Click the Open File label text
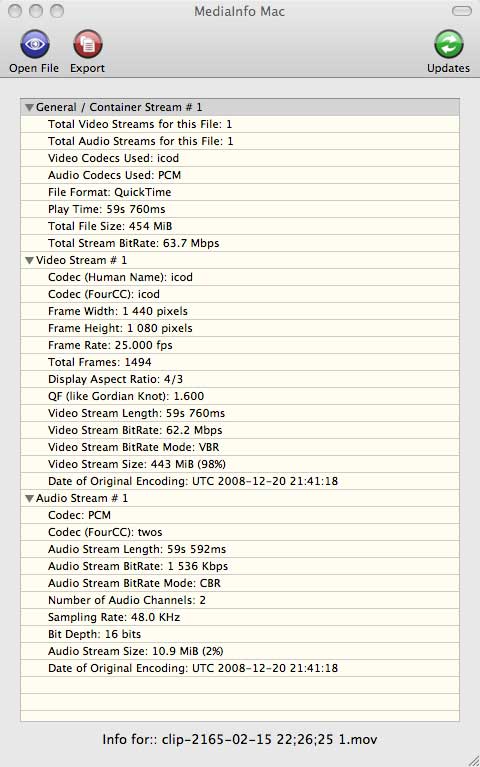The image size is (480, 767). point(34,68)
